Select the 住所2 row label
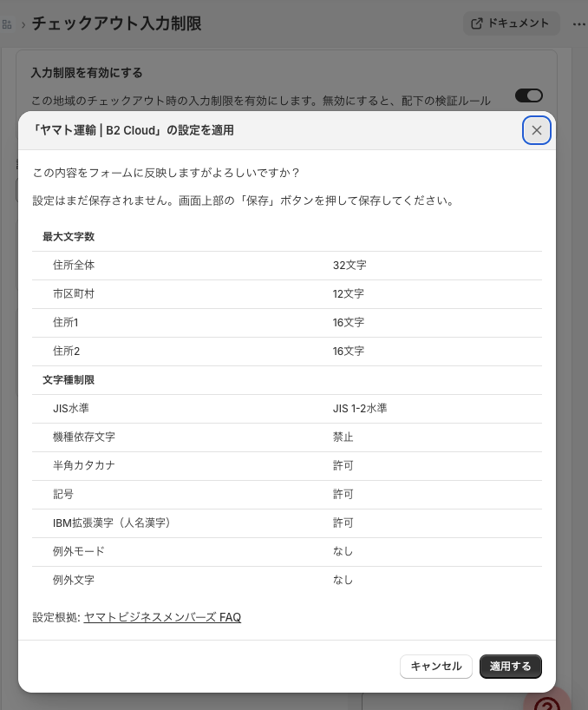The height and width of the screenshot is (710, 588). [67, 351]
